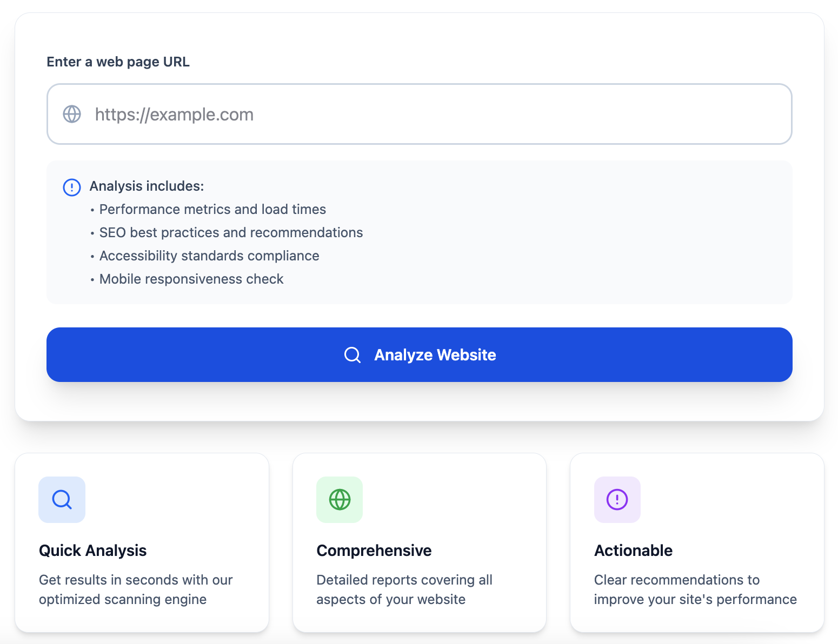Click 'Mobile responsiveness check' item
Screen dimensions: 838x644
pos(191,279)
